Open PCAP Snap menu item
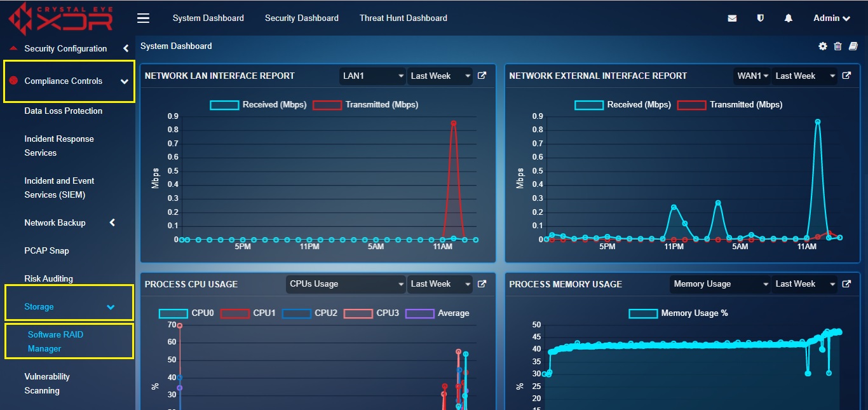The height and width of the screenshot is (410, 868). [x=46, y=250]
